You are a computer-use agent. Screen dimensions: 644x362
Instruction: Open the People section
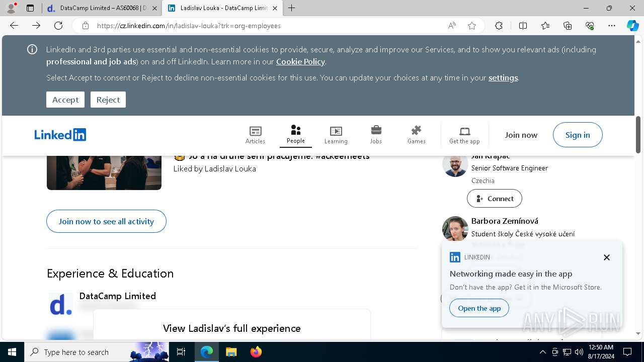pyautogui.click(x=296, y=135)
